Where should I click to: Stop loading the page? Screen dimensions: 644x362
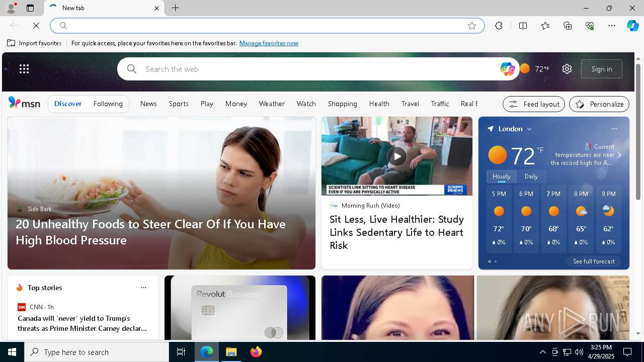tap(36, 26)
